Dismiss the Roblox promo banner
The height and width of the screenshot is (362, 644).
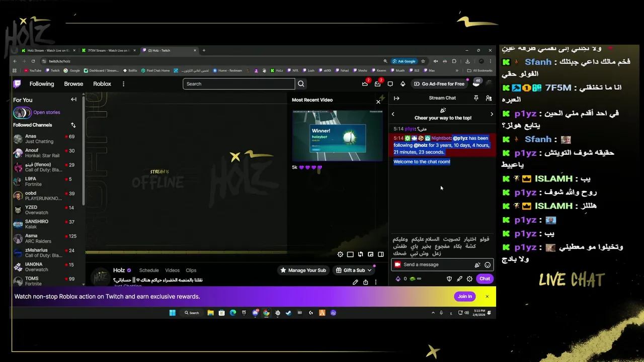[487, 297]
